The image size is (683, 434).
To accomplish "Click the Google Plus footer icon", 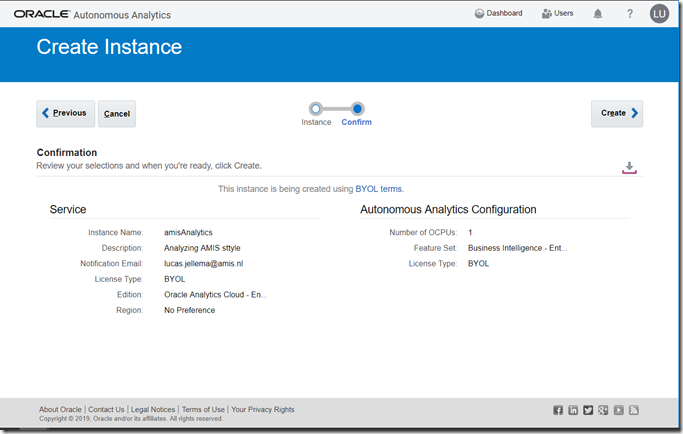I will tap(603, 410).
